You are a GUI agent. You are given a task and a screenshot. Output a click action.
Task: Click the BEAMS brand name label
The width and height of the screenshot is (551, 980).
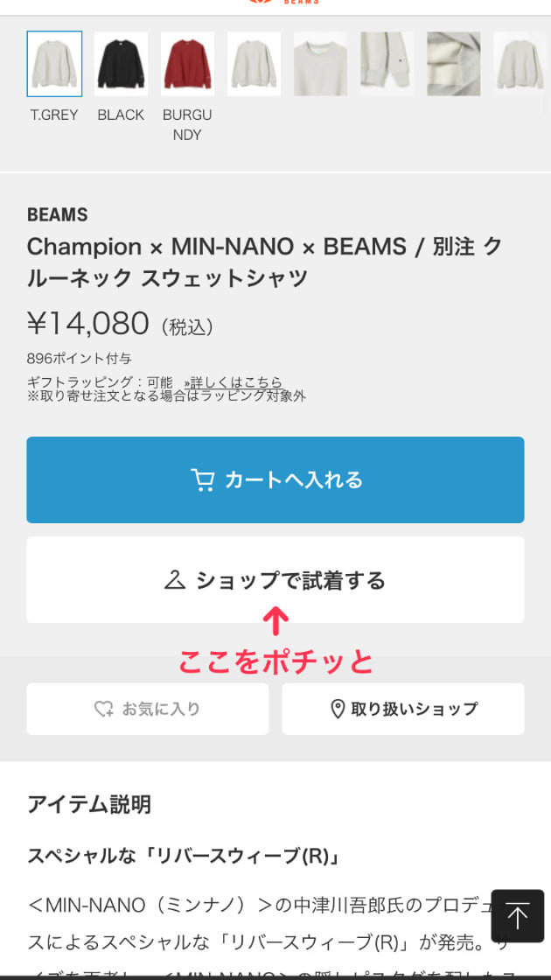pyautogui.click(x=58, y=214)
